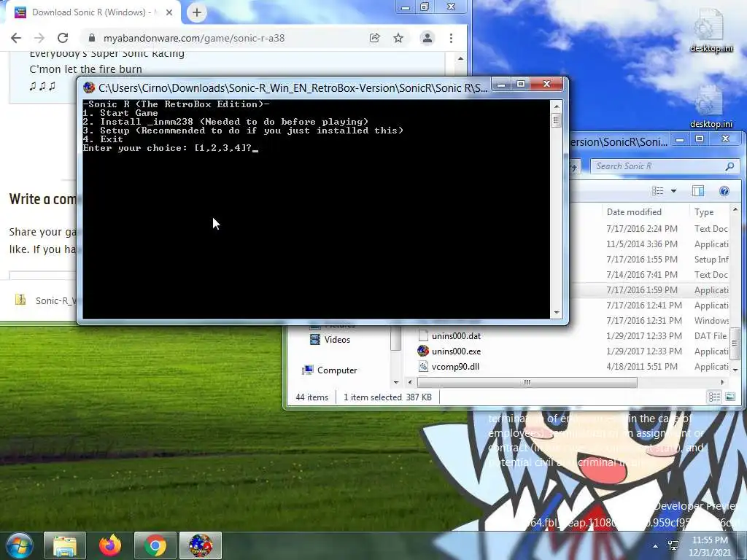This screenshot has width=747, height=560.
Task: Click Explorer horizontal scrollbar thumb
Action: 527,382
